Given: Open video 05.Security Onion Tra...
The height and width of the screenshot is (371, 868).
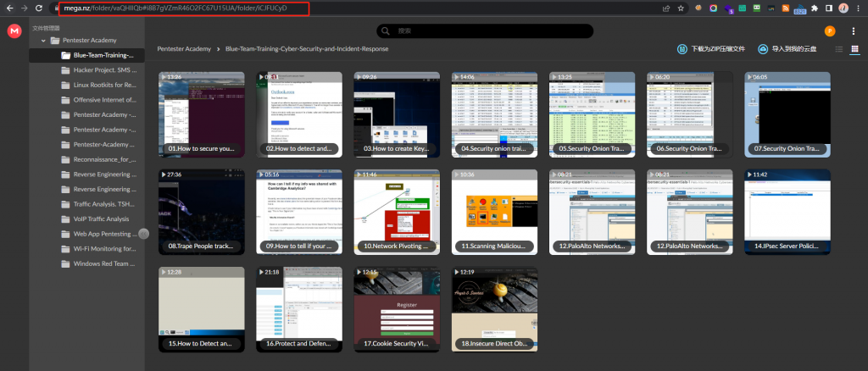Looking at the screenshot, I should pyautogui.click(x=593, y=114).
